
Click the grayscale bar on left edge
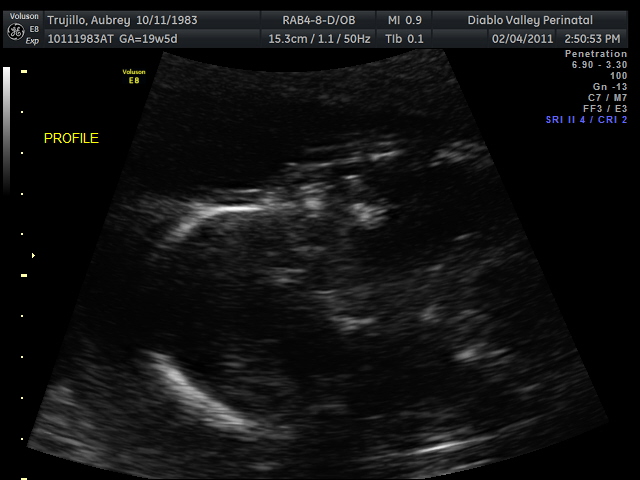click(7, 130)
